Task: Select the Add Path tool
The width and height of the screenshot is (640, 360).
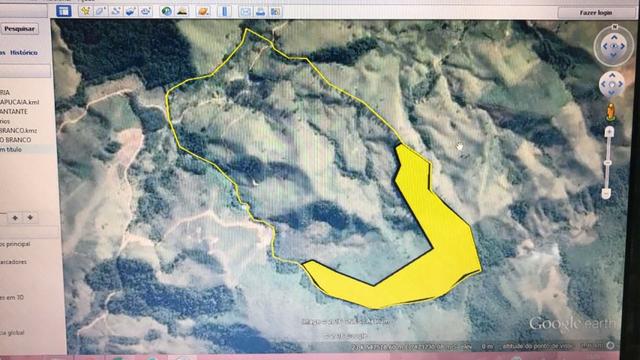Action: (116, 11)
